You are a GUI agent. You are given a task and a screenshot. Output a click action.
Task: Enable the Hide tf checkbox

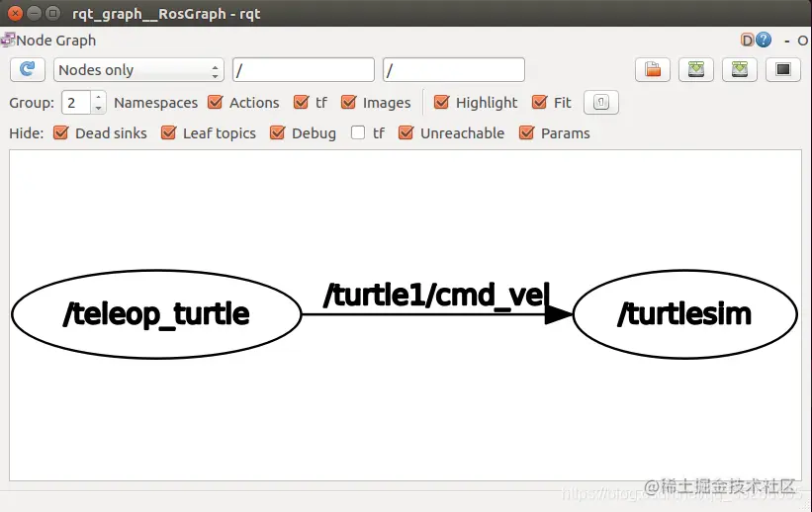click(x=358, y=133)
